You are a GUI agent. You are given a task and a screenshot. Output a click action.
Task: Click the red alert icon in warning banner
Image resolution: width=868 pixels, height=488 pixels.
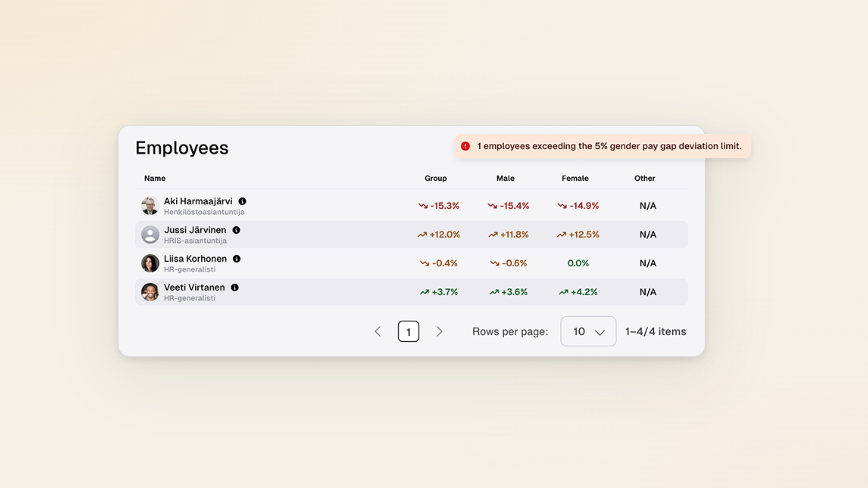(465, 146)
